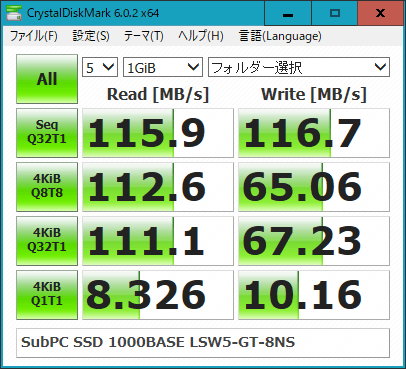
Task: Click 4KiB Q1T1 write result 10.16
Action: [314, 295]
